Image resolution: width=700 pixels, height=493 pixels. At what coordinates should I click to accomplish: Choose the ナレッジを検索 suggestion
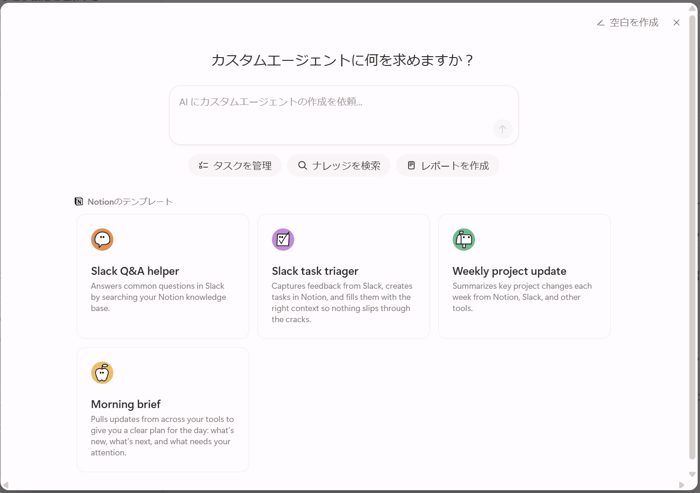point(339,166)
